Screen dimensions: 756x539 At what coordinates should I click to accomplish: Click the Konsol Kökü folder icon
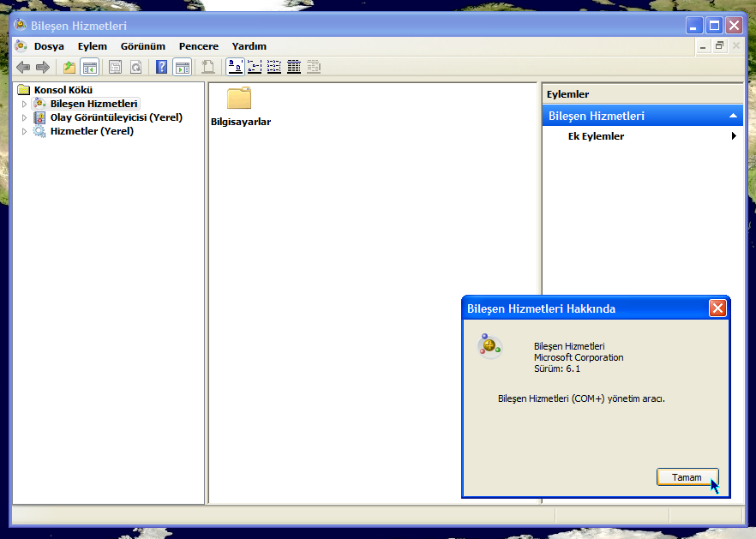point(24,90)
